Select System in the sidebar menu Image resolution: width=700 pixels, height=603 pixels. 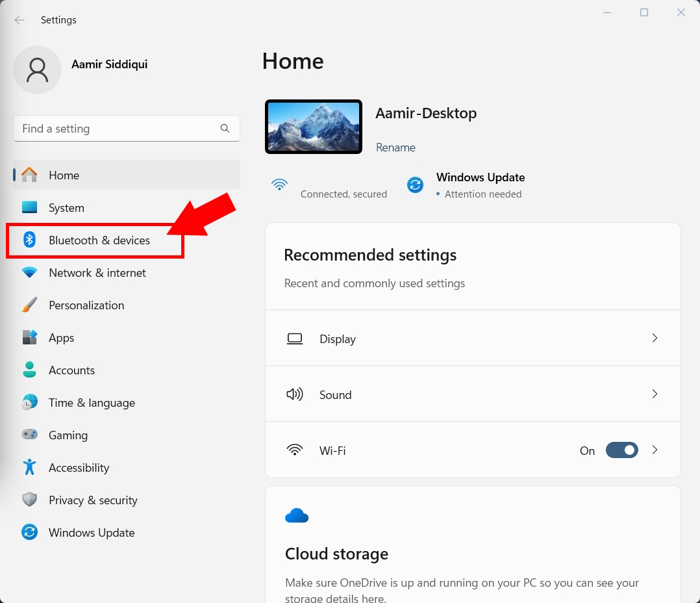pos(66,208)
